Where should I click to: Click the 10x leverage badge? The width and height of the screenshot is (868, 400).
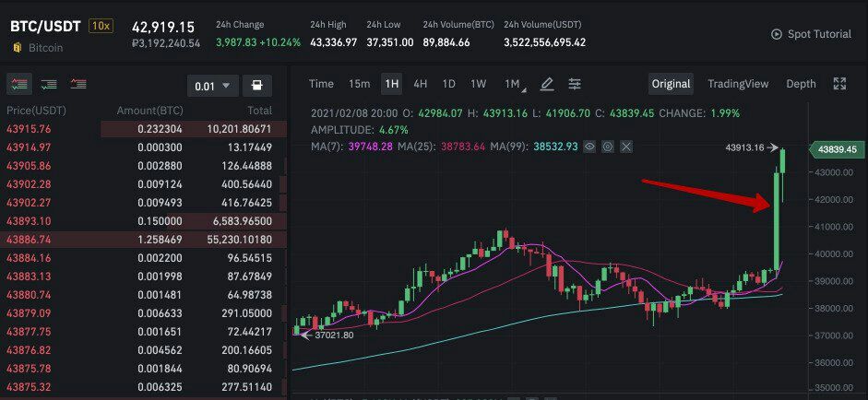pos(101,26)
